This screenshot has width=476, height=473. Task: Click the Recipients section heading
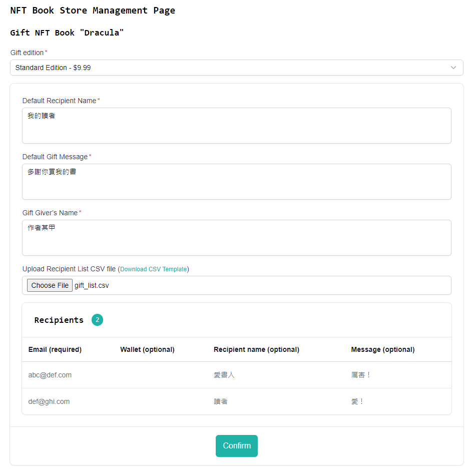coord(59,320)
